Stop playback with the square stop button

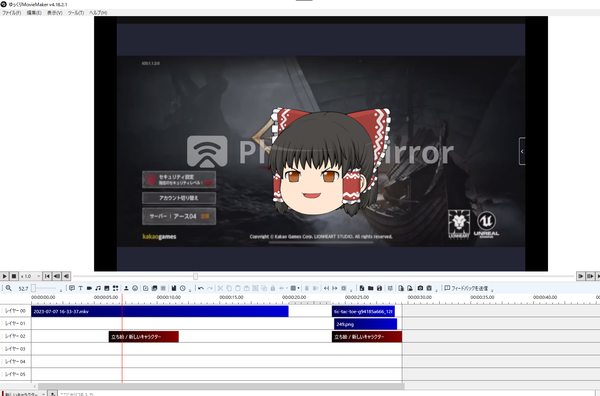(x=14, y=276)
